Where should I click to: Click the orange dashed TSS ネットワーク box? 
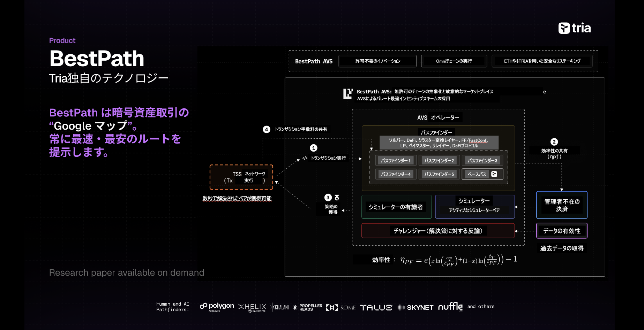241,177
